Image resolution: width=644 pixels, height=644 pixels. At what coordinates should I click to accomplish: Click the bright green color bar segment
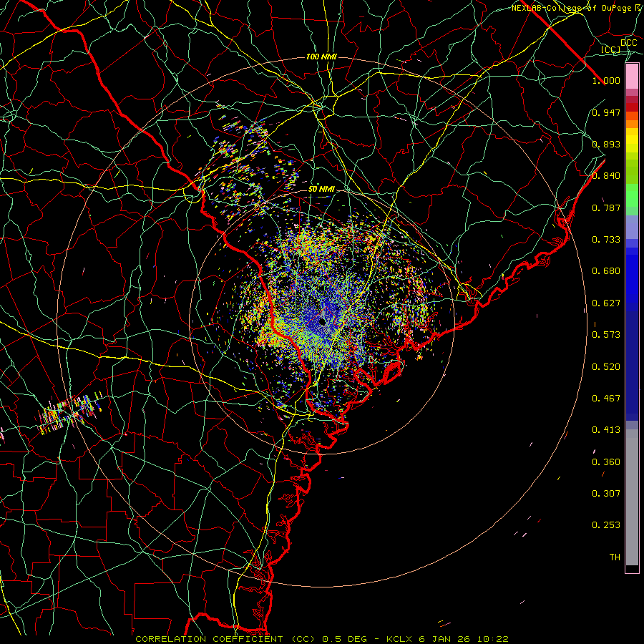pos(632,195)
